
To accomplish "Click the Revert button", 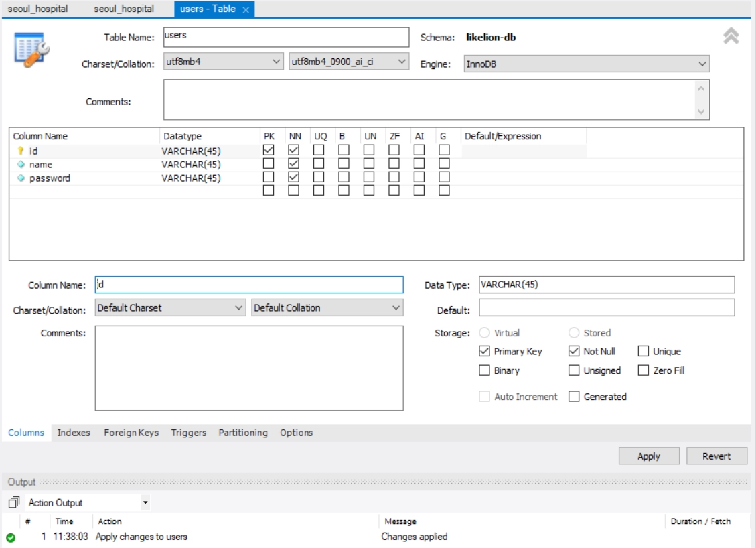I will 716,456.
